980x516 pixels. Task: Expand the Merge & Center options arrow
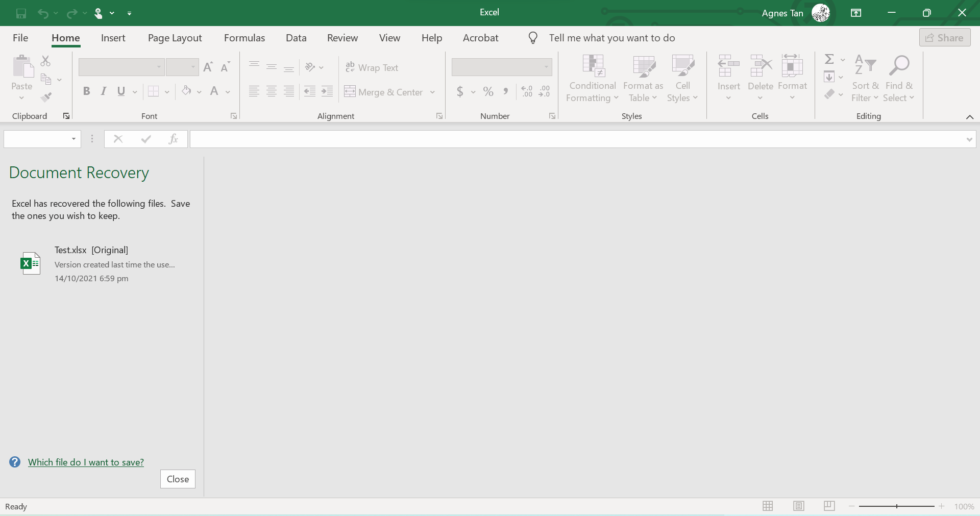pyautogui.click(x=432, y=92)
